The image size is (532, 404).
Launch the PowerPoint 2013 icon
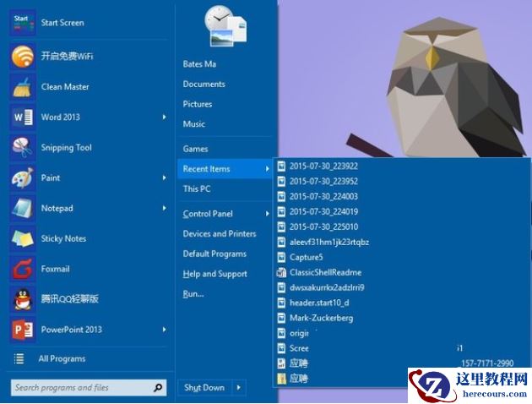[x=23, y=330]
